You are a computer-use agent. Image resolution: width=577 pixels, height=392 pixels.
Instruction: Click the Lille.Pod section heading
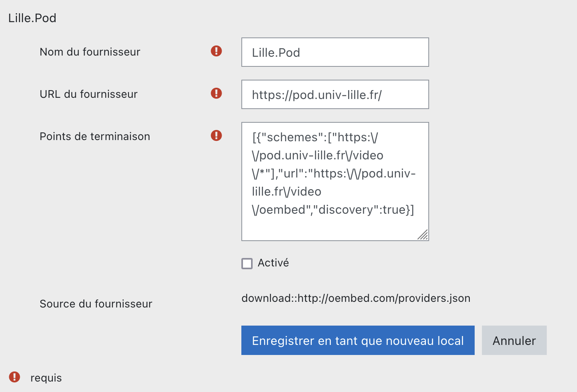[32, 18]
